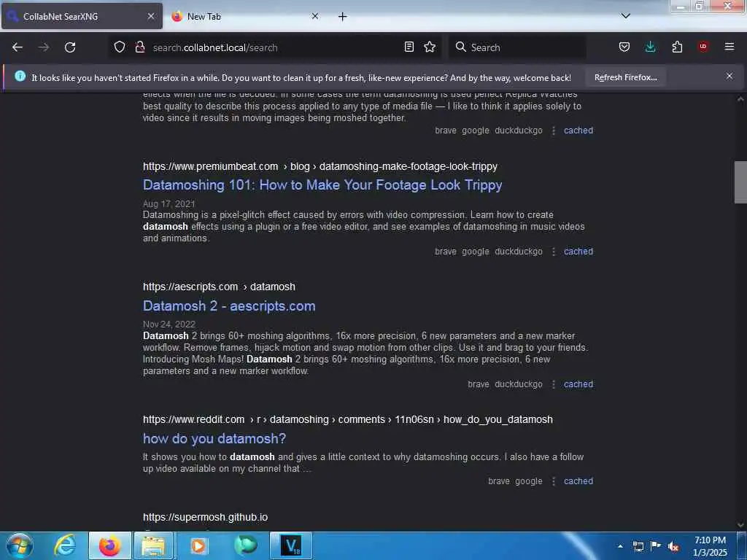
Task: Open cached link of the first partially visible result
Action: click(578, 131)
